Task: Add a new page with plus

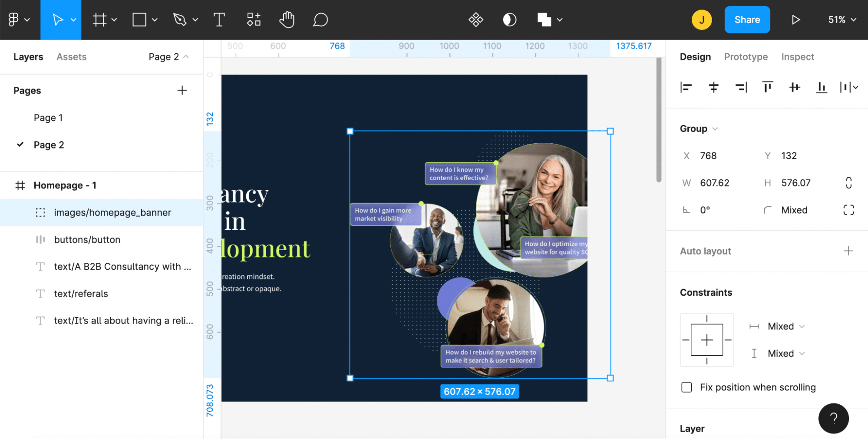Action: [x=182, y=90]
